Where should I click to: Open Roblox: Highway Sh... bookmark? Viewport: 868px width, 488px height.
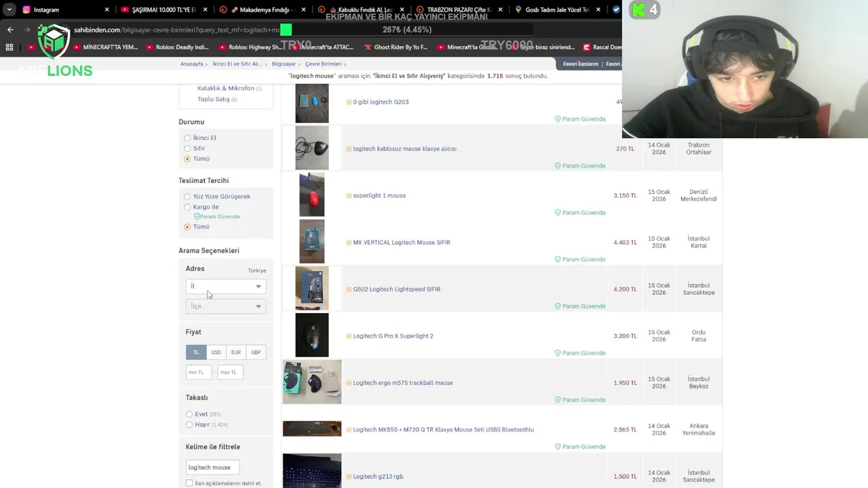pos(250,47)
